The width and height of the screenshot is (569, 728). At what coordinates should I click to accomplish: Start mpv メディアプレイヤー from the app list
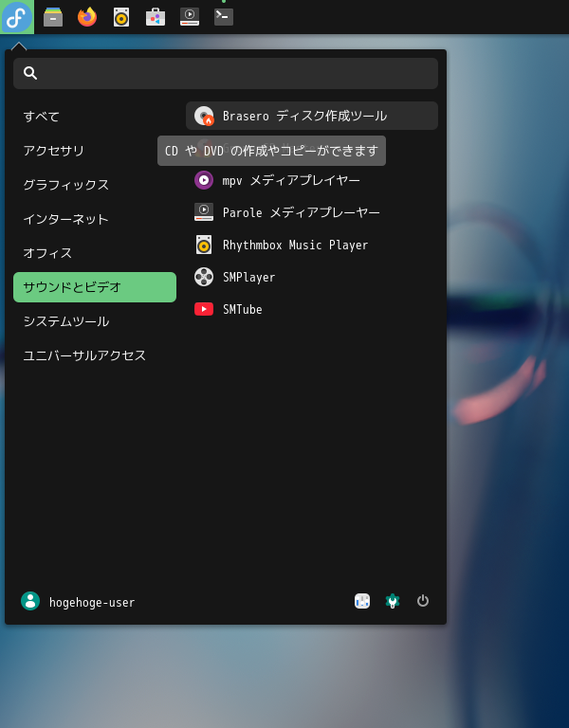[x=312, y=180]
